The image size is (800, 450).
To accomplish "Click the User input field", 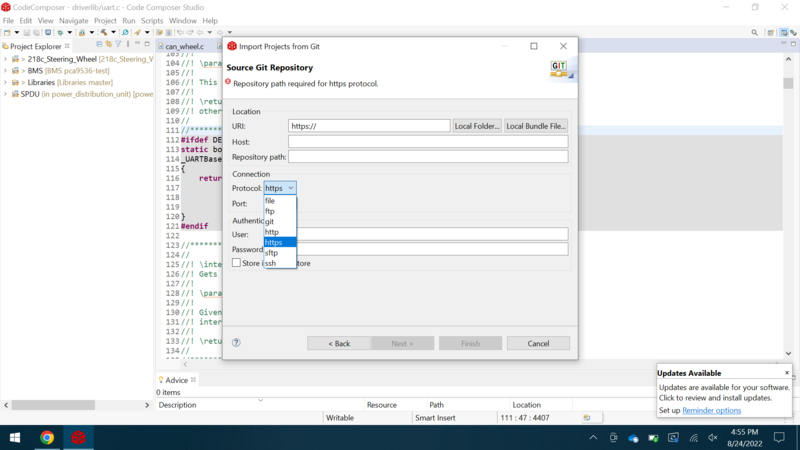I will (x=432, y=234).
